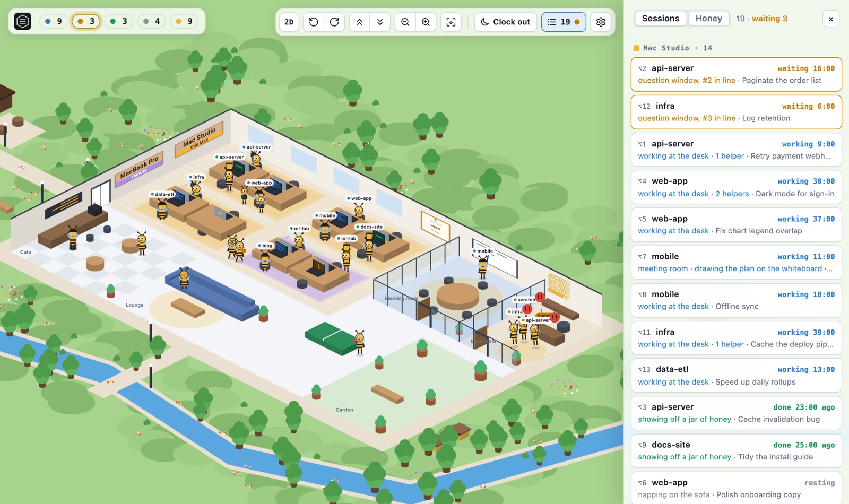The width and height of the screenshot is (849, 504).
Task: Click the scratch alert icon in the office
Action: click(x=540, y=297)
